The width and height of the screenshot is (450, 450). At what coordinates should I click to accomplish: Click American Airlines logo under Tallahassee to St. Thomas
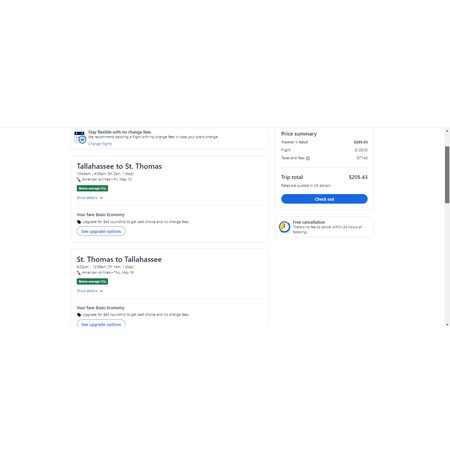coord(79,180)
